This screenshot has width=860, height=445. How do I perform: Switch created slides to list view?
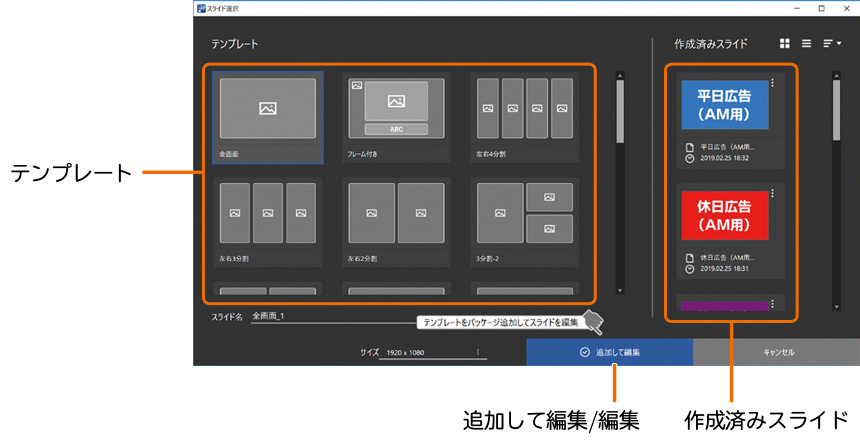[x=806, y=44]
